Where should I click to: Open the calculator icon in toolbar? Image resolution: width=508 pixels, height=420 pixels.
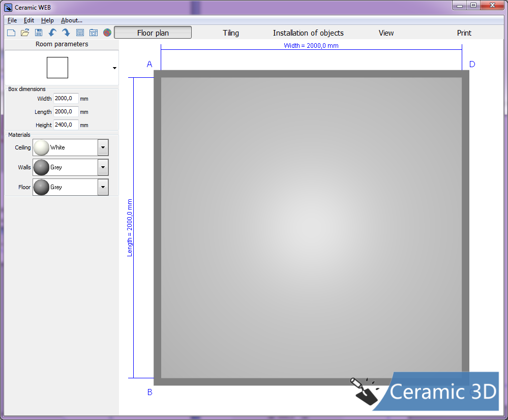[80, 33]
